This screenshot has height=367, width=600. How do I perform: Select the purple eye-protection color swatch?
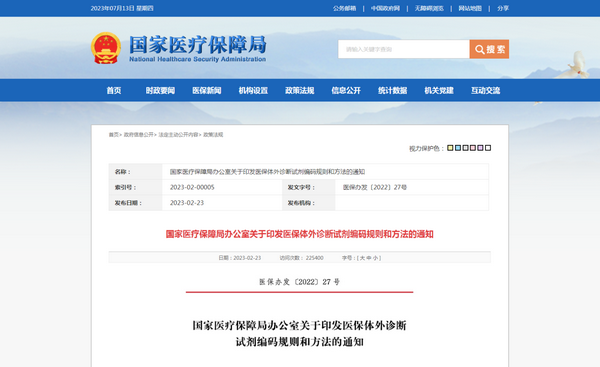coord(480,148)
